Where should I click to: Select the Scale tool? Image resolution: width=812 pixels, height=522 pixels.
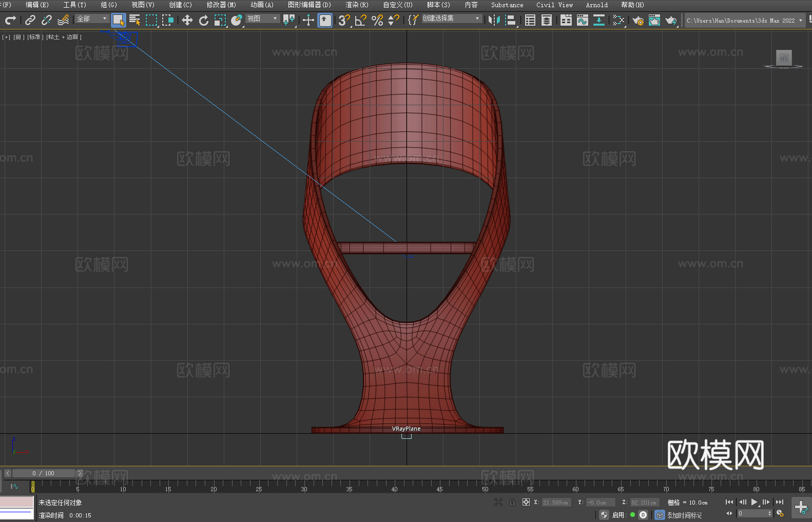[220, 20]
